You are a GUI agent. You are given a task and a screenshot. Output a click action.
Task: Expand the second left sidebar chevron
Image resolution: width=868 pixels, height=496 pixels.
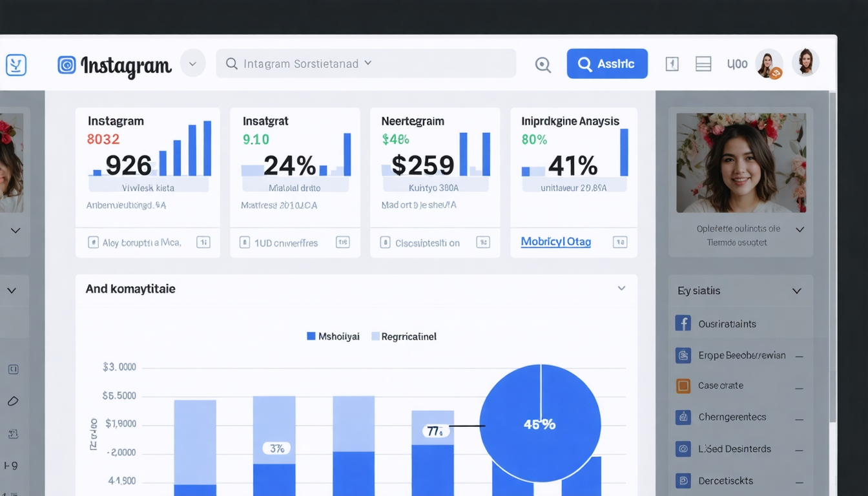[x=12, y=291]
